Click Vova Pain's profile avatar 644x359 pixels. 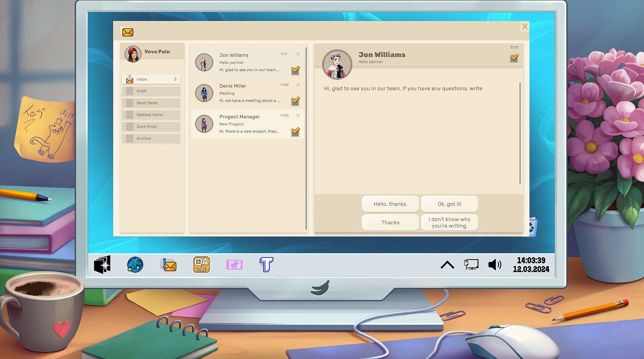[x=133, y=54]
